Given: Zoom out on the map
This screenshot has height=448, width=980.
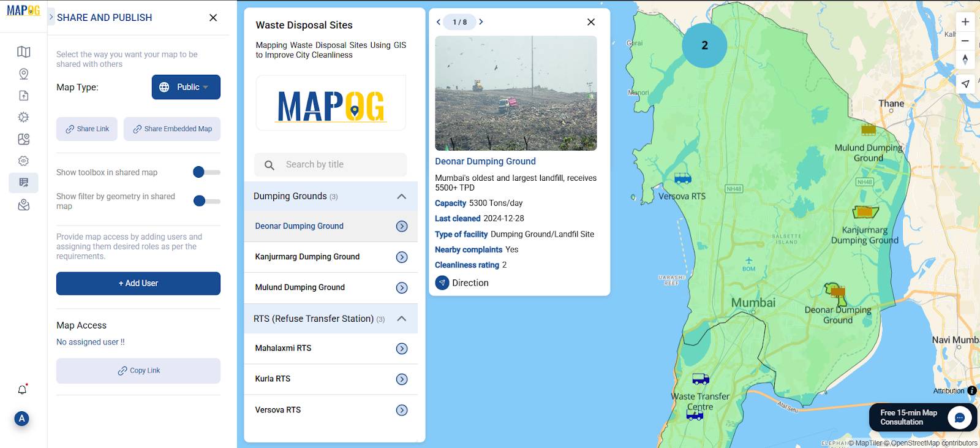Looking at the screenshot, I should [965, 40].
